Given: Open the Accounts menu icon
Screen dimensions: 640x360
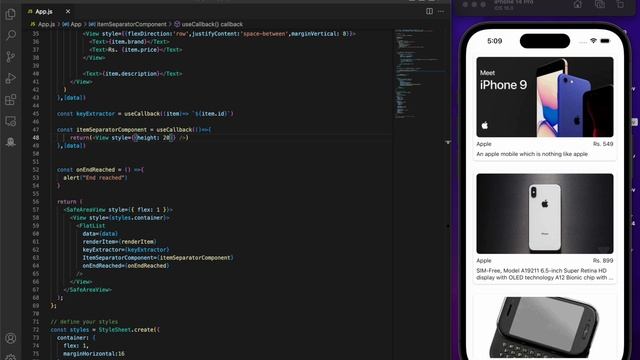Looking at the screenshot, I should click(x=11, y=338).
